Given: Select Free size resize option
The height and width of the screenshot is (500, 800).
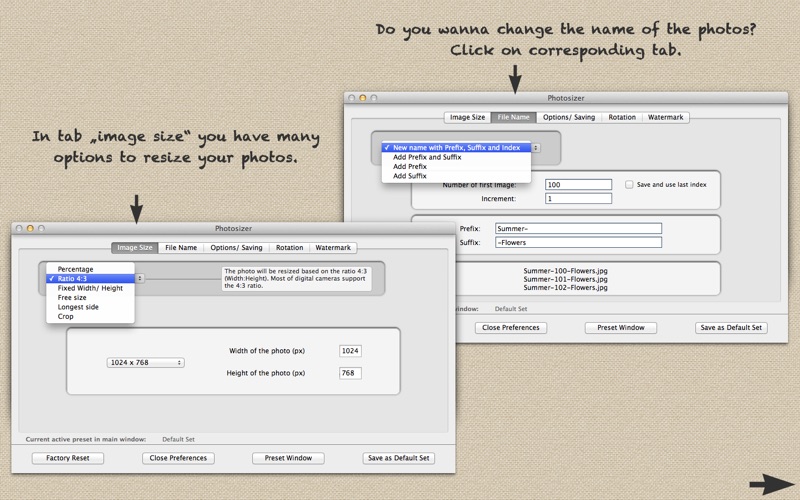Looking at the screenshot, I should tap(90, 297).
